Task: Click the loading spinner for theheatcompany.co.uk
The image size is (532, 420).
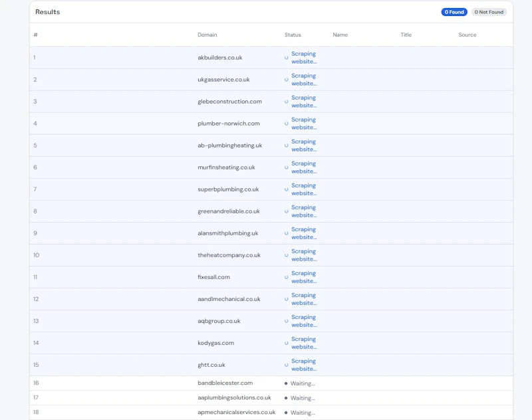Action: pyautogui.click(x=287, y=256)
